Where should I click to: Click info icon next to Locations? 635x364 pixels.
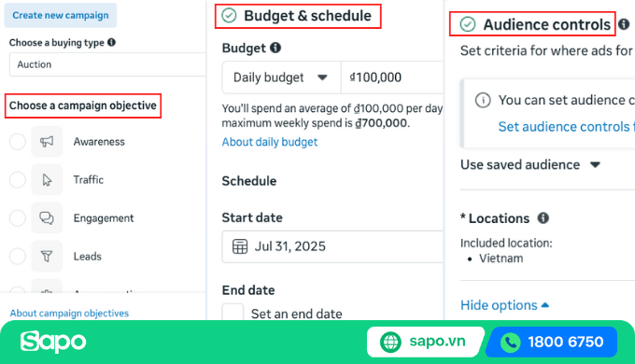click(x=543, y=217)
